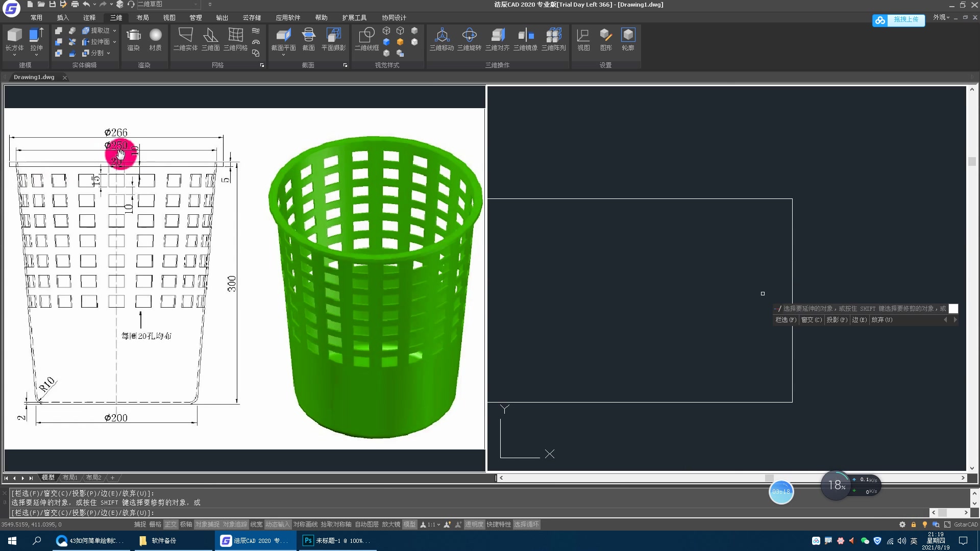Click the 渲染 render icon
Viewport: 980px width, 551px height.
click(x=133, y=39)
